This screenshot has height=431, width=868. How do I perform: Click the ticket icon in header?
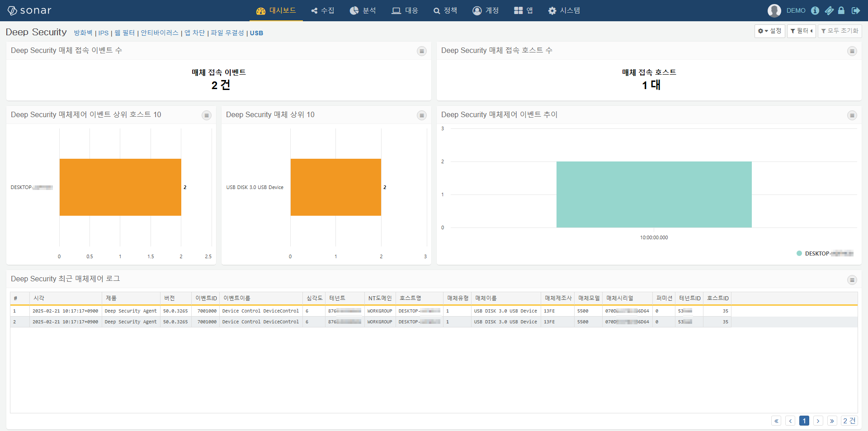(829, 10)
